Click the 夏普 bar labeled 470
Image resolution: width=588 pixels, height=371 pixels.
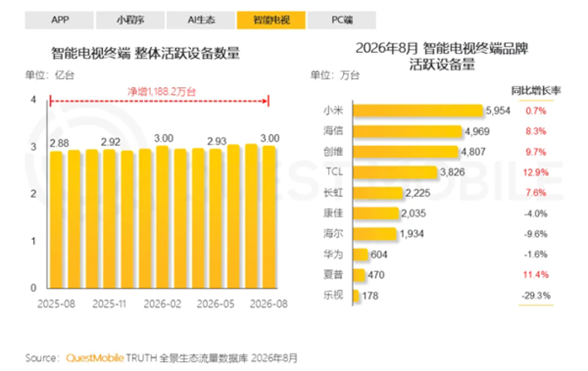359,275
